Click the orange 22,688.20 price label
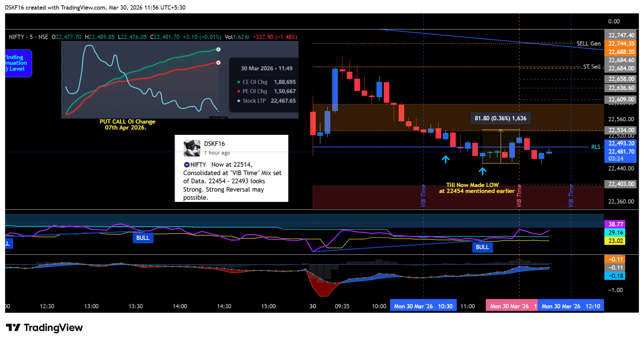644x342 pixels. 621,52
